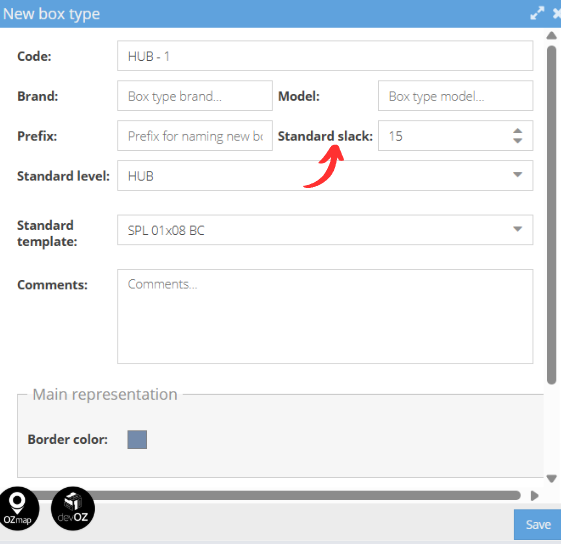Close the New box type dialog
The width and height of the screenshot is (561, 544).
(x=557, y=13)
